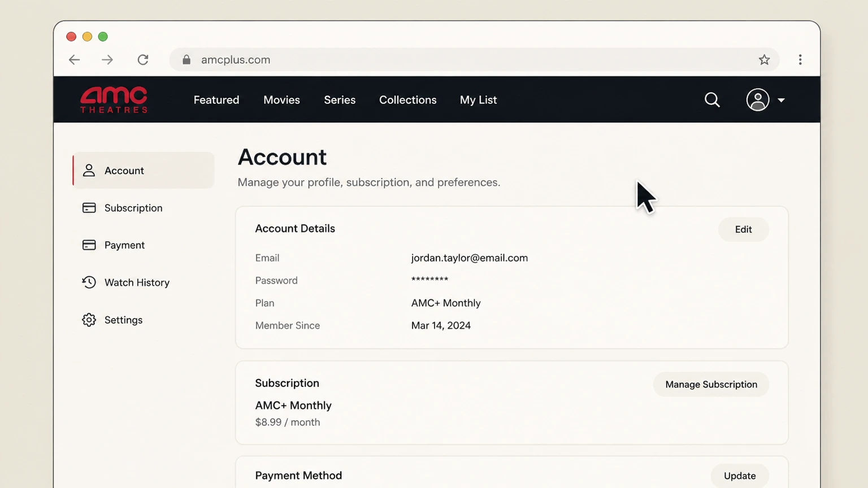
Task: Click the Account page heading
Action: point(282,157)
